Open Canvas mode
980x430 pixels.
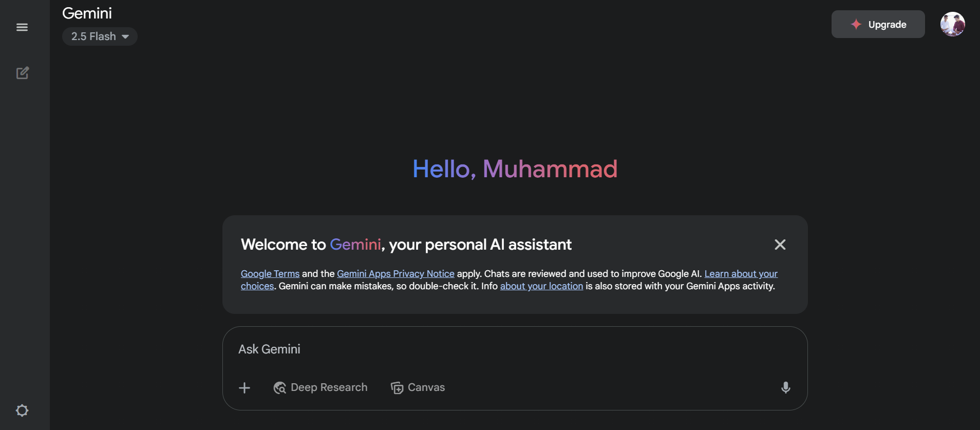click(418, 387)
